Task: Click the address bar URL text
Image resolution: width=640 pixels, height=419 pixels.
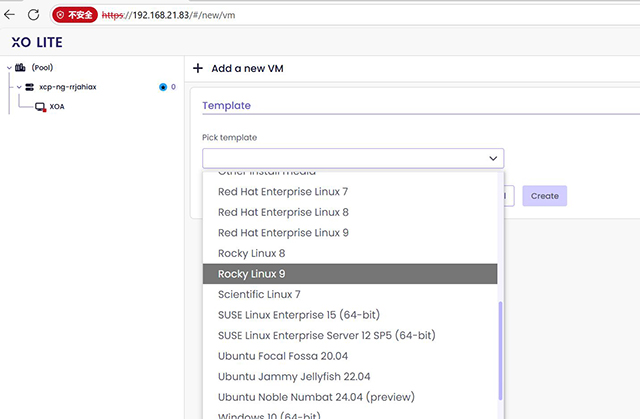Action: click(x=168, y=15)
